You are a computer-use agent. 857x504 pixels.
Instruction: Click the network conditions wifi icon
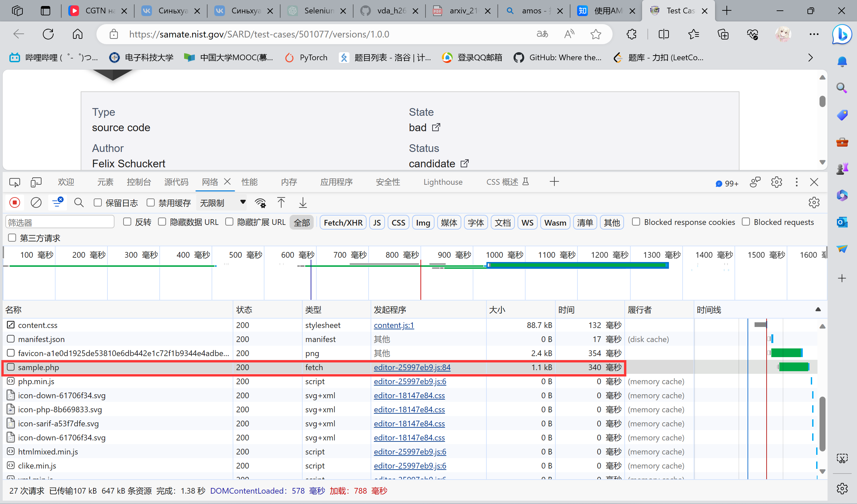coord(260,203)
